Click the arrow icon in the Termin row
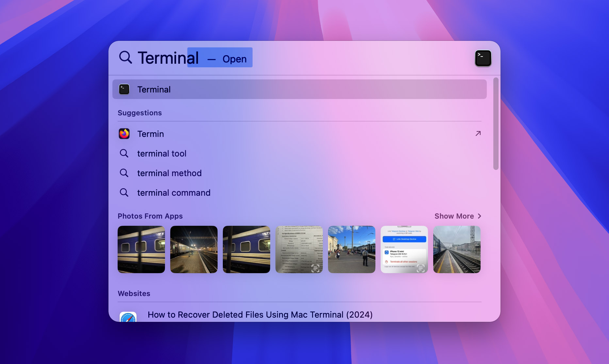This screenshot has height=364, width=609. pyautogui.click(x=478, y=133)
